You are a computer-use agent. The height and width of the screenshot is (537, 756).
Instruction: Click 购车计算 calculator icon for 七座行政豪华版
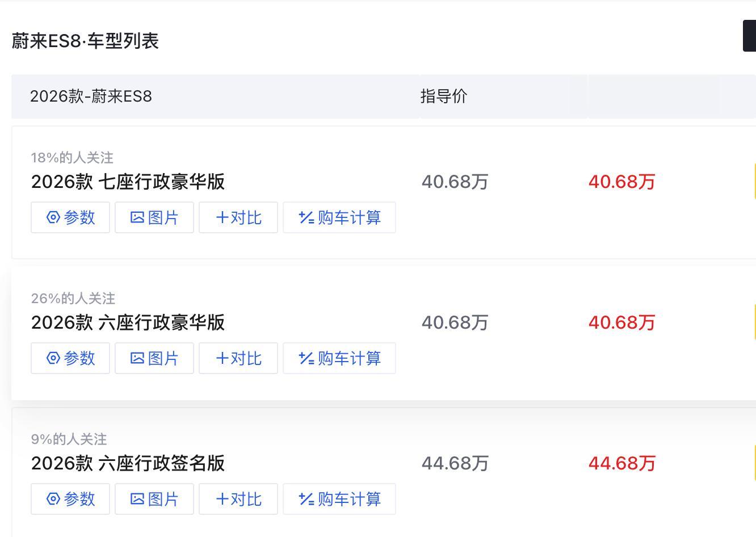point(306,217)
